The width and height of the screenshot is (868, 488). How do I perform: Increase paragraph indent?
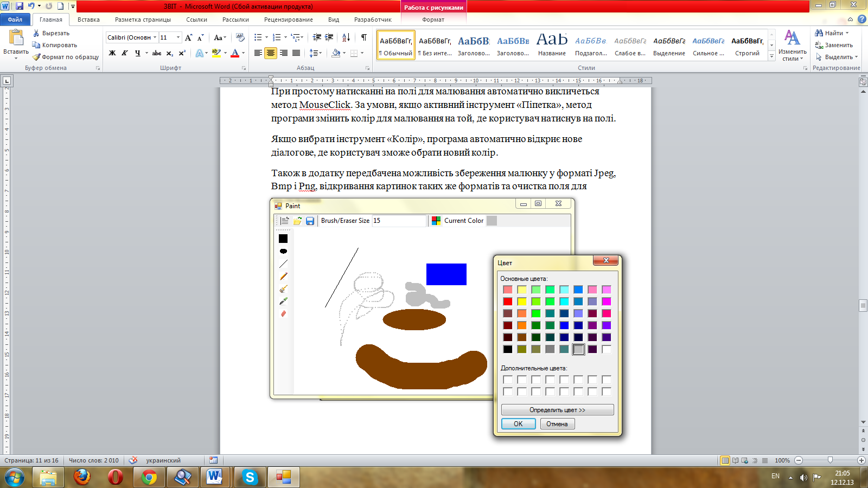point(329,37)
